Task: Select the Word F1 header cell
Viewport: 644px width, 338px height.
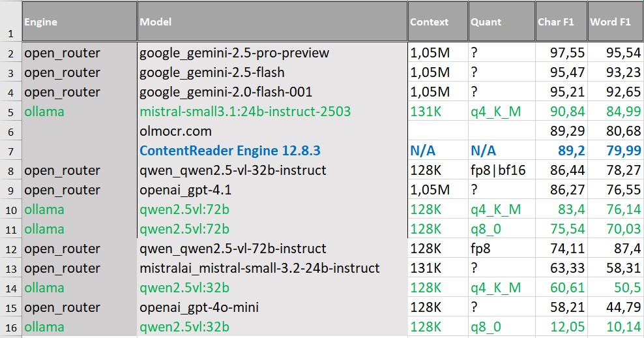Action: (615, 22)
